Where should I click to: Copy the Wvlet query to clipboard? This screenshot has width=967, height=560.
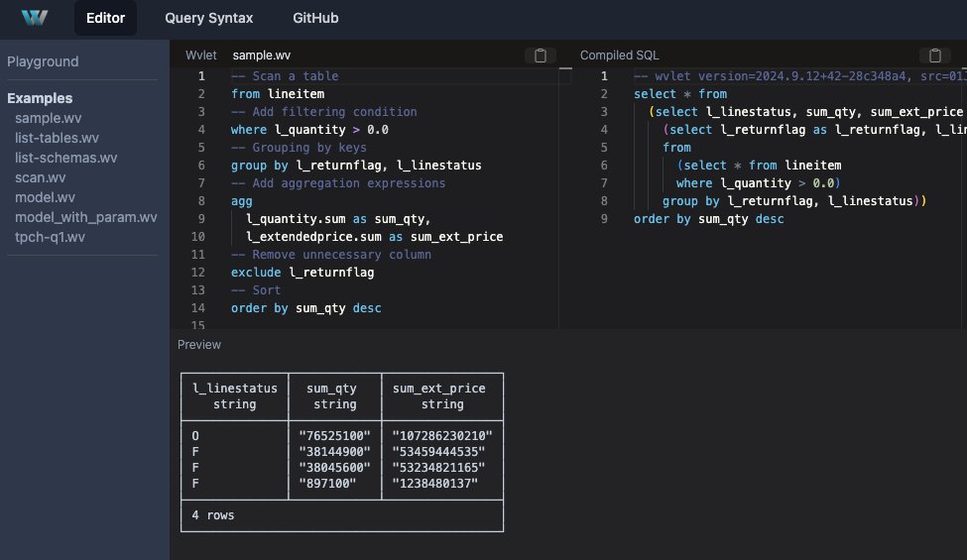(541, 56)
